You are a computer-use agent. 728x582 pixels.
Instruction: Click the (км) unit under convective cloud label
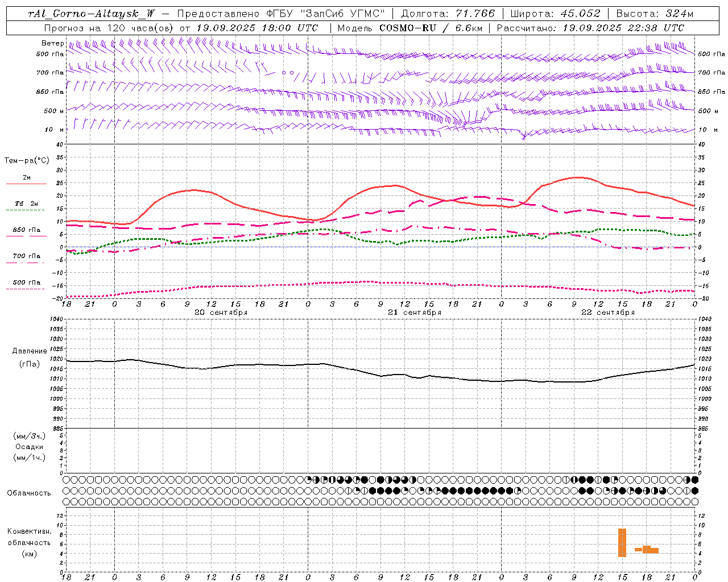click(30, 554)
